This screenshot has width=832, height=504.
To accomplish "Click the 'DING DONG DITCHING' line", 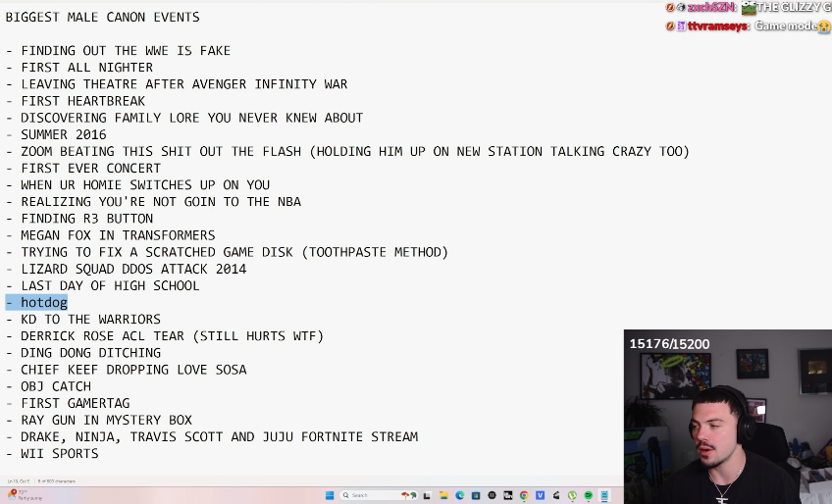I will [82, 353].
